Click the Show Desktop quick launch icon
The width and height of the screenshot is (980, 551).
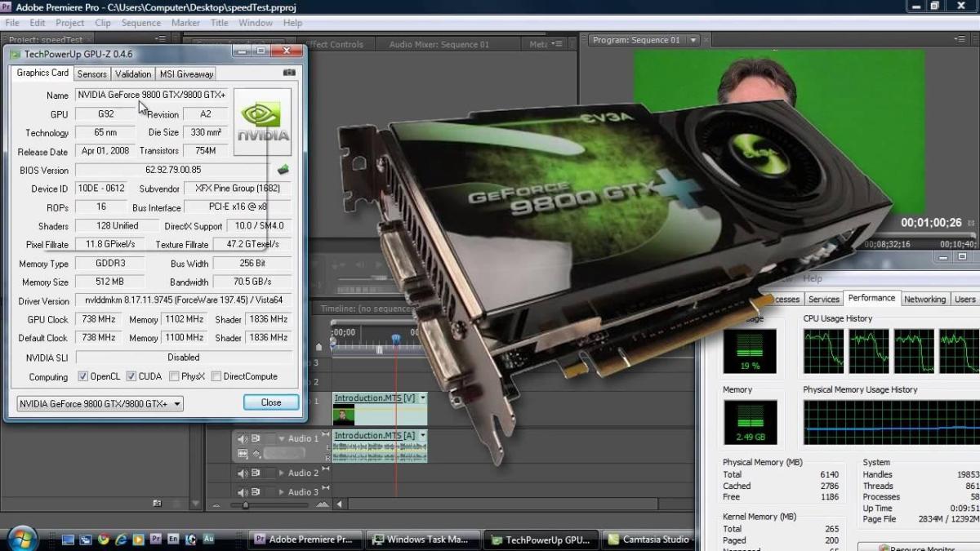coord(68,539)
